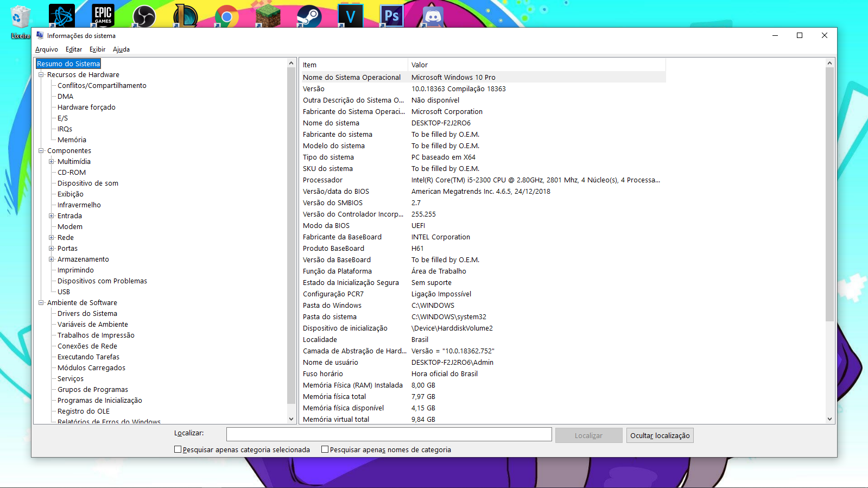
Task: Expand the Entrada tree node
Action: tap(52, 216)
